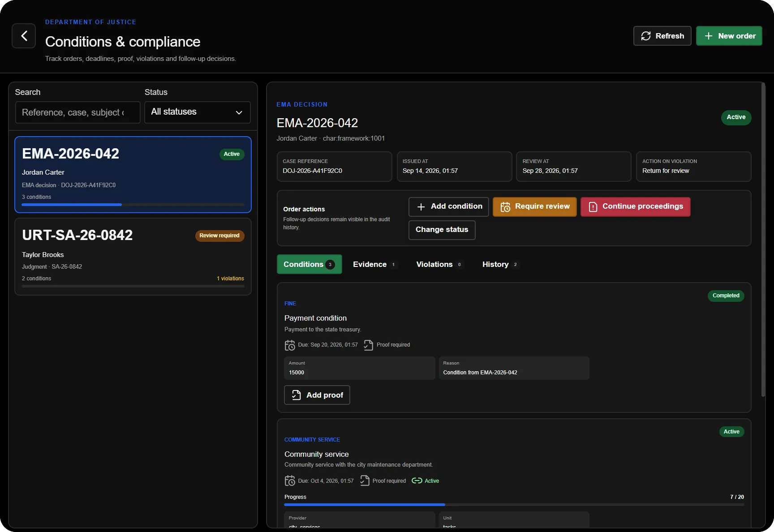This screenshot has width=774, height=532.
Task: Click Add proof for Payment condition
Action: (317, 395)
